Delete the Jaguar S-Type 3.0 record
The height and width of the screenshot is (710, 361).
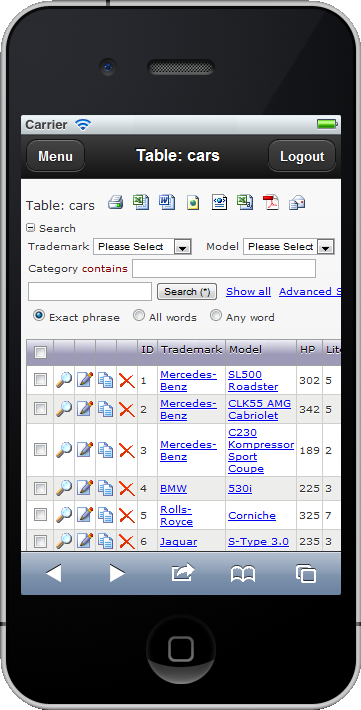(127, 541)
